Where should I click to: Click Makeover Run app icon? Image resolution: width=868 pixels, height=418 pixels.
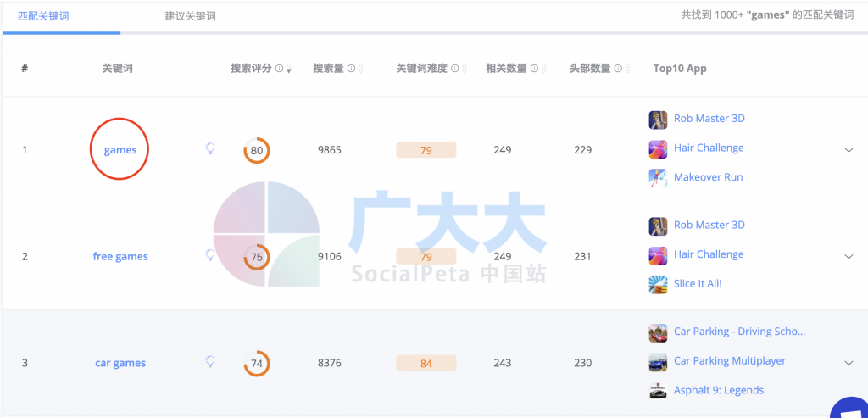click(658, 177)
